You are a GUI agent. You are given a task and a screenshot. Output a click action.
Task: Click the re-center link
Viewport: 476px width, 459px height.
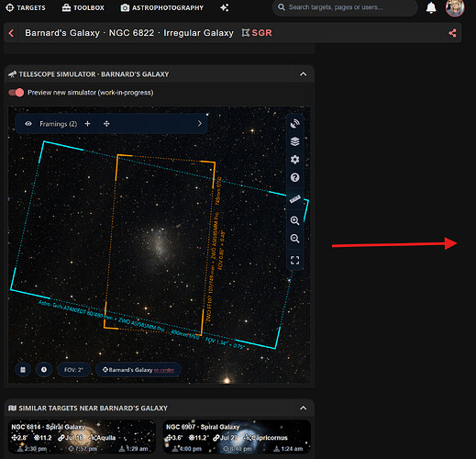point(164,370)
